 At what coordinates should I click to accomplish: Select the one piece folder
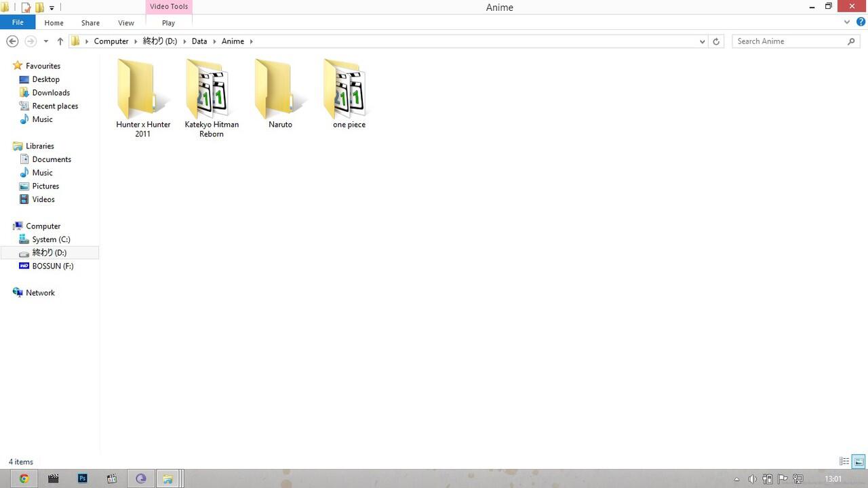tap(349, 94)
